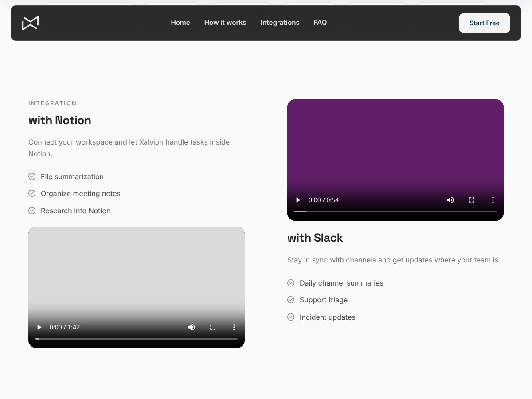The height and width of the screenshot is (399, 532).
Task: Click the 'Support triage' text
Action: (x=324, y=300)
